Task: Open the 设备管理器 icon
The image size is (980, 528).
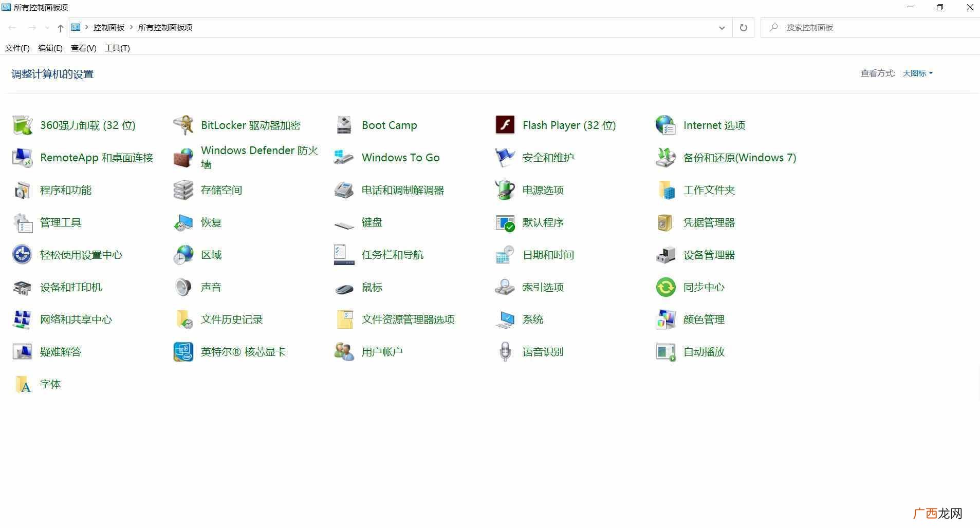Action: (665, 255)
